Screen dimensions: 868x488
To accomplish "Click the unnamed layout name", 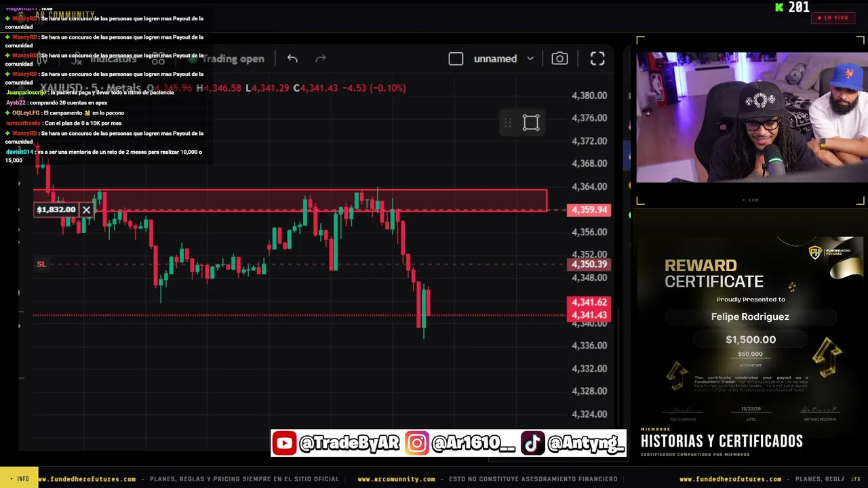I will (x=495, y=59).
